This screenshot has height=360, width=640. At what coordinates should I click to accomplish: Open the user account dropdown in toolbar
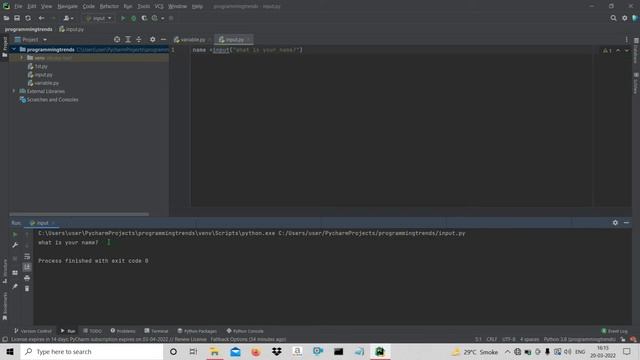point(68,18)
